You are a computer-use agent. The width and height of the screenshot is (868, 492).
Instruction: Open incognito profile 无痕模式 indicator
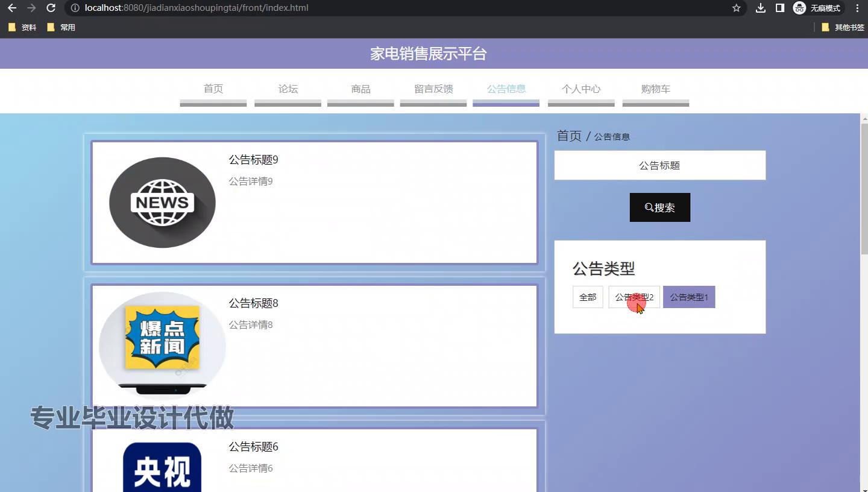817,8
